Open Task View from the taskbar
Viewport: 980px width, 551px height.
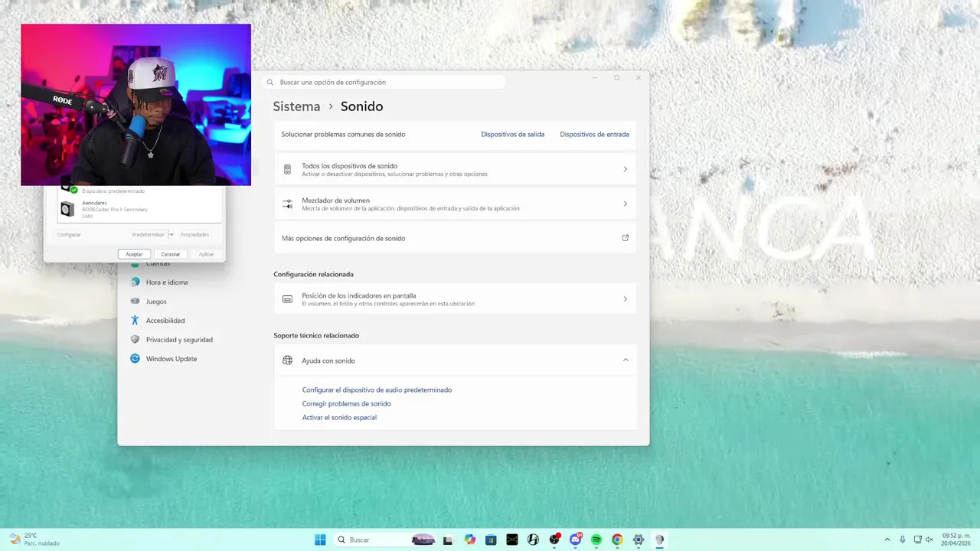448,540
